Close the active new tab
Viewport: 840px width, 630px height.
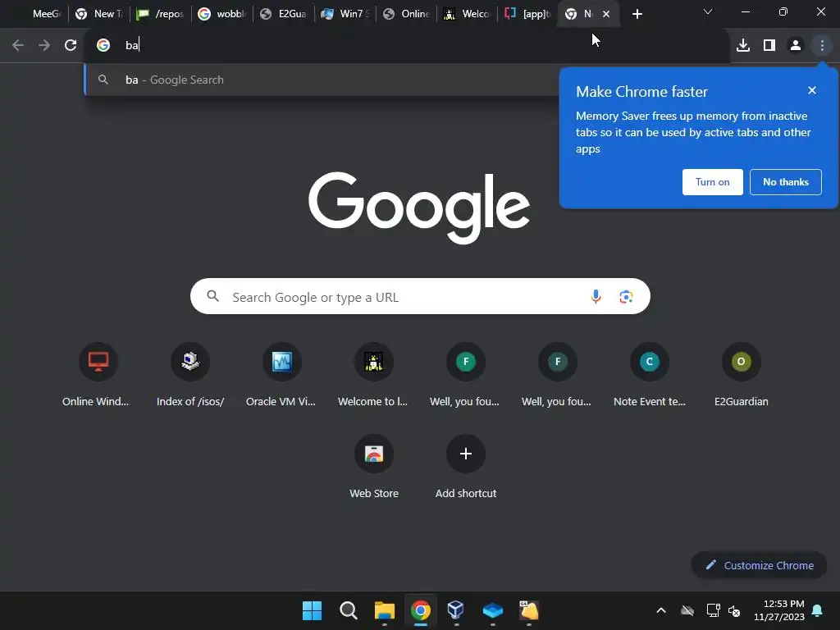(x=606, y=14)
